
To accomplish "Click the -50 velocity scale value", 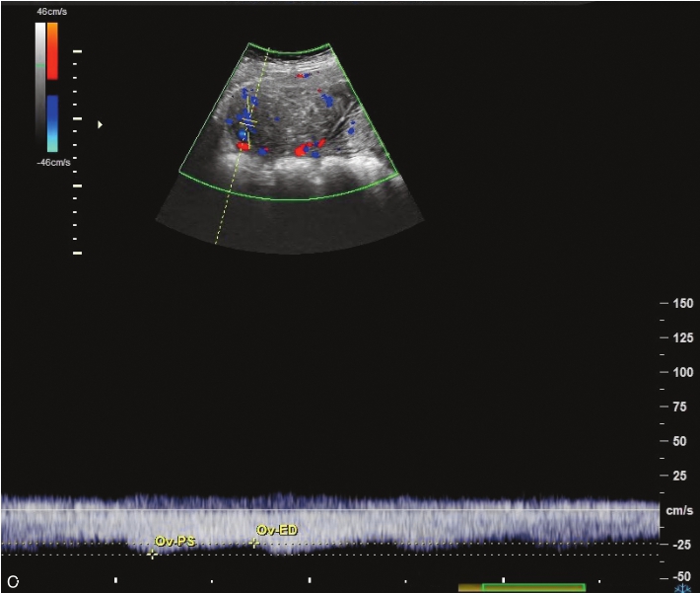I will coord(681,576).
